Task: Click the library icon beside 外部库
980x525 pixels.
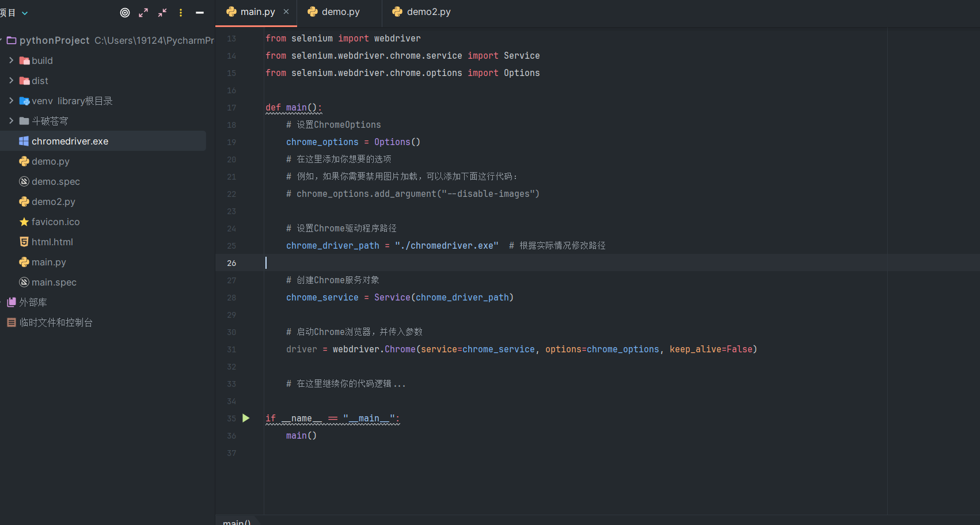Action: (x=12, y=302)
